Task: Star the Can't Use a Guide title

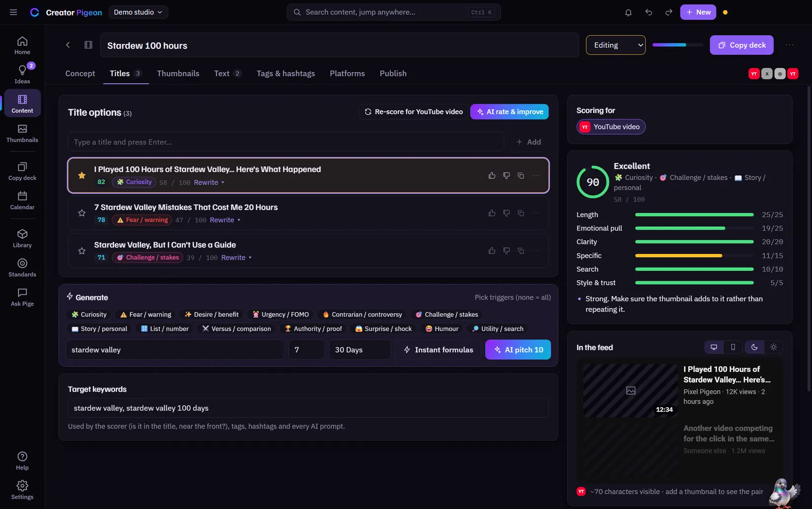Action: [x=82, y=251]
